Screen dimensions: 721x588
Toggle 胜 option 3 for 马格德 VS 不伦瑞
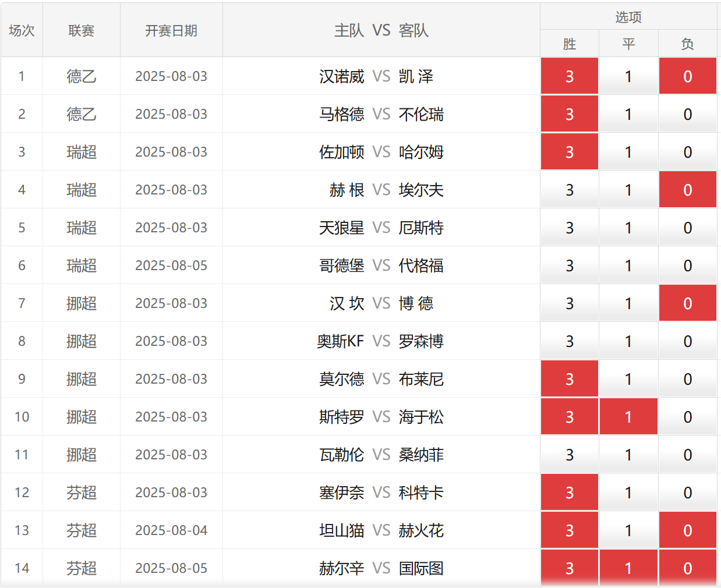tap(570, 114)
